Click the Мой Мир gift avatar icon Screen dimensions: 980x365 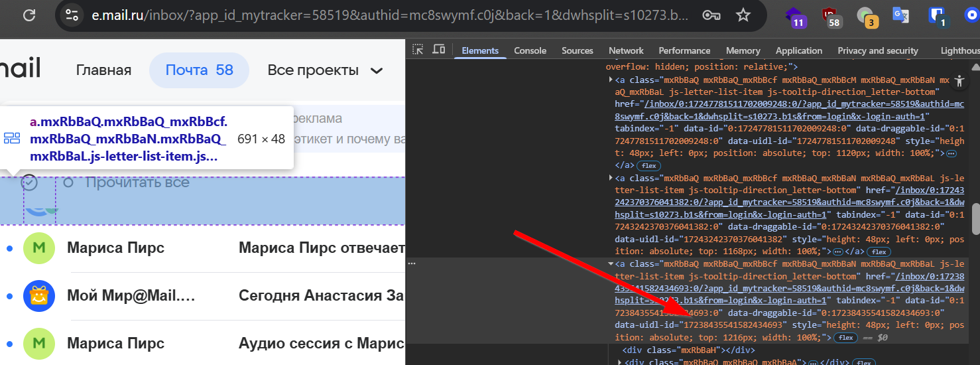pyautogui.click(x=38, y=296)
